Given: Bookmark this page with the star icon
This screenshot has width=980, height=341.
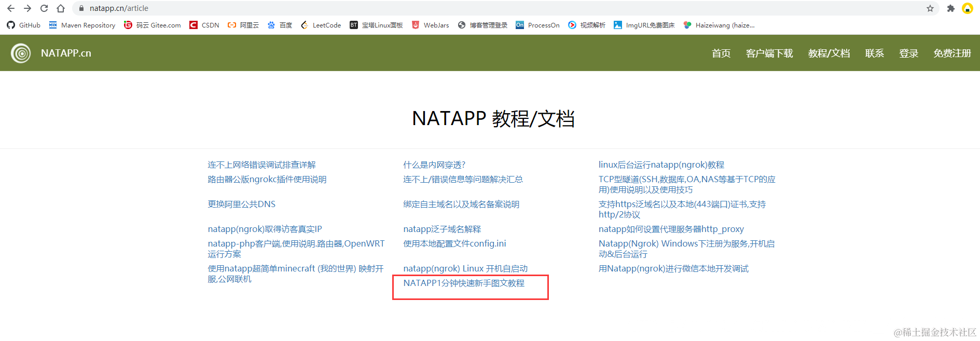Looking at the screenshot, I should [x=930, y=8].
